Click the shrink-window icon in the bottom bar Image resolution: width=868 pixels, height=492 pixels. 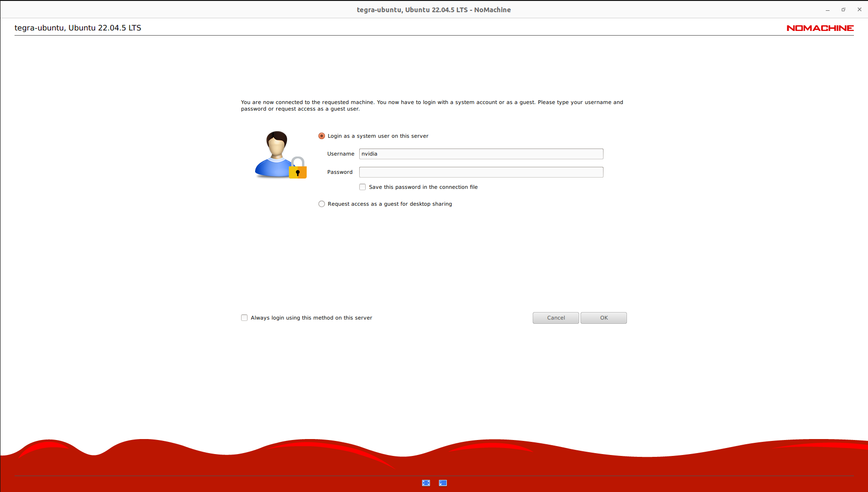(x=443, y=483)
